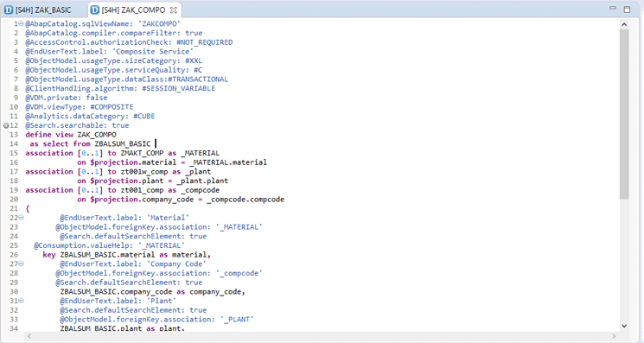
Task: Switch to the ZAK_BASIC editor tab
Action: [38, 10]
